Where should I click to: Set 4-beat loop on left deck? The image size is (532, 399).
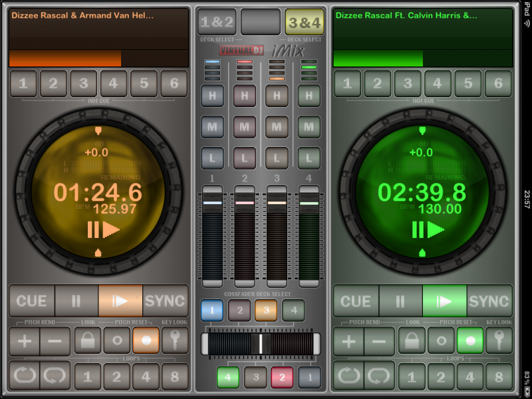point(146,376)
